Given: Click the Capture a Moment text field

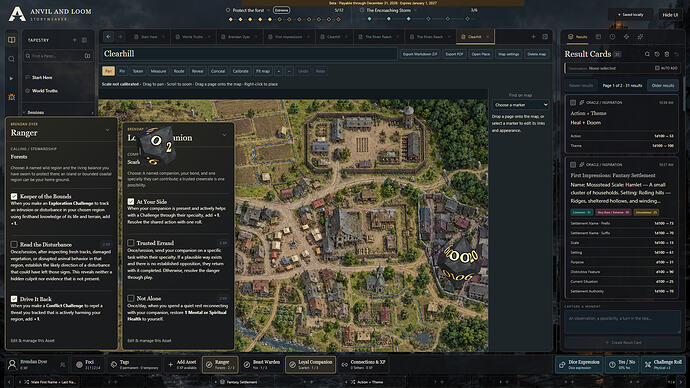Looking at the screenshot, I should click(622, 322).
